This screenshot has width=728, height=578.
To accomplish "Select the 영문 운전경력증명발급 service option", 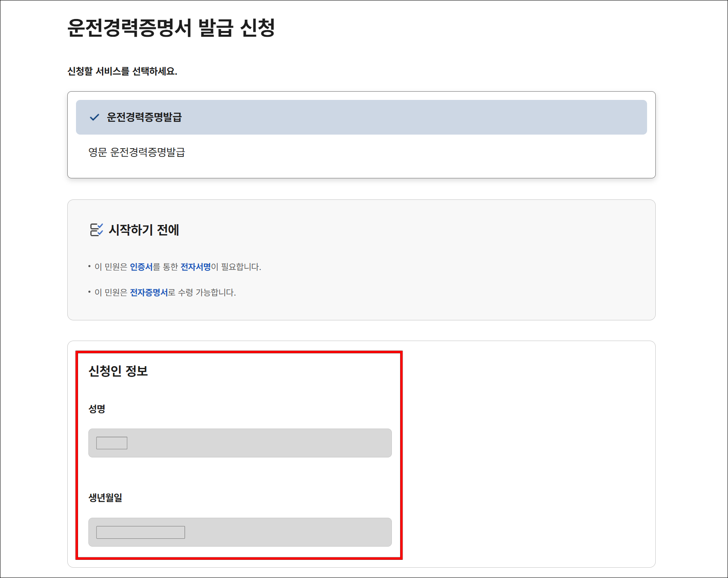I will [137, 152].
